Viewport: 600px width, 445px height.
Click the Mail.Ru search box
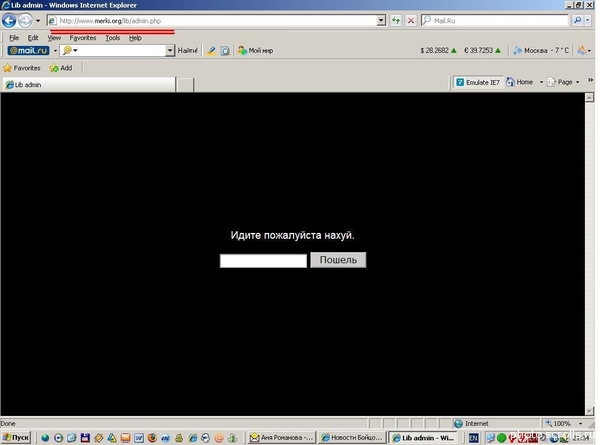pos(496,21)
